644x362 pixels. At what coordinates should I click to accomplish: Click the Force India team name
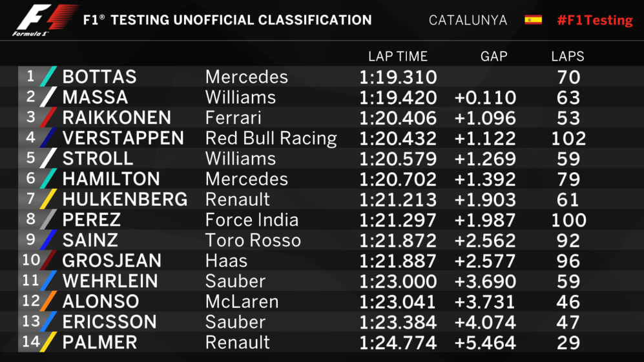251,220
